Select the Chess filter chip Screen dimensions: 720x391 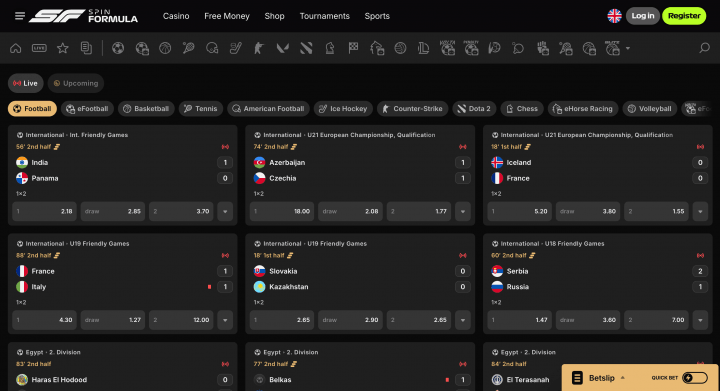(522, 109)
